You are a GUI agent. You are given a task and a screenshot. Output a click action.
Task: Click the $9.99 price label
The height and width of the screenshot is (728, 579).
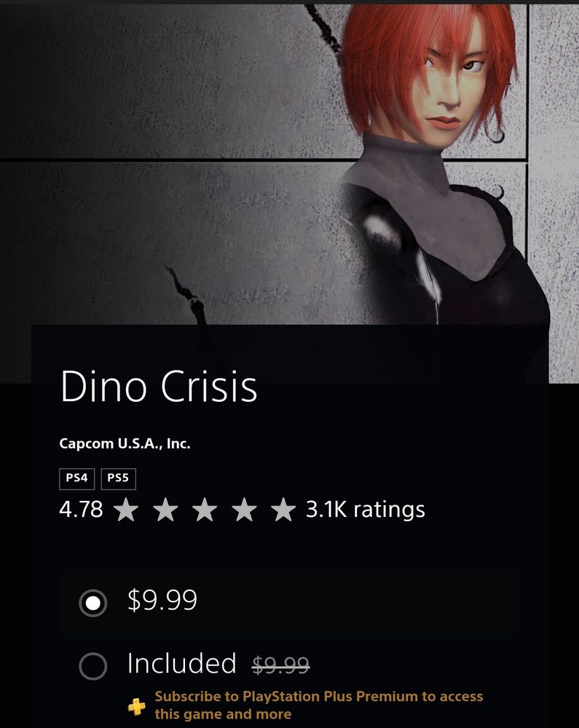click(x=162, y=599)
